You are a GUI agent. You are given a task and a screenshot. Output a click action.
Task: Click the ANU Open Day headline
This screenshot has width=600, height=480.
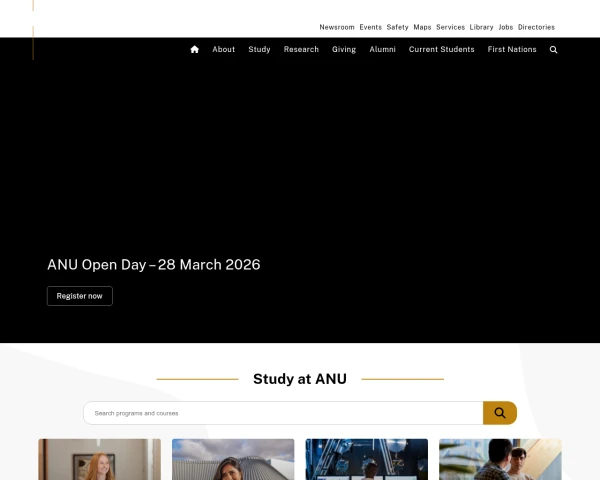[x=154, y=265]
